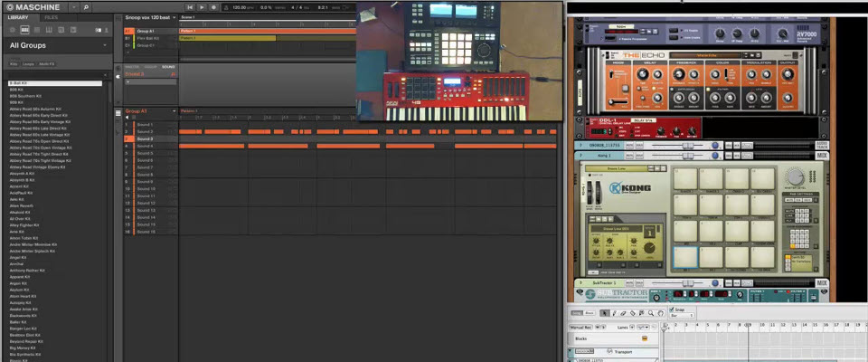Viewport: 868px width, 362px height.
Task: Filter browser by Multi FX tag
Action: click(47, 63)
